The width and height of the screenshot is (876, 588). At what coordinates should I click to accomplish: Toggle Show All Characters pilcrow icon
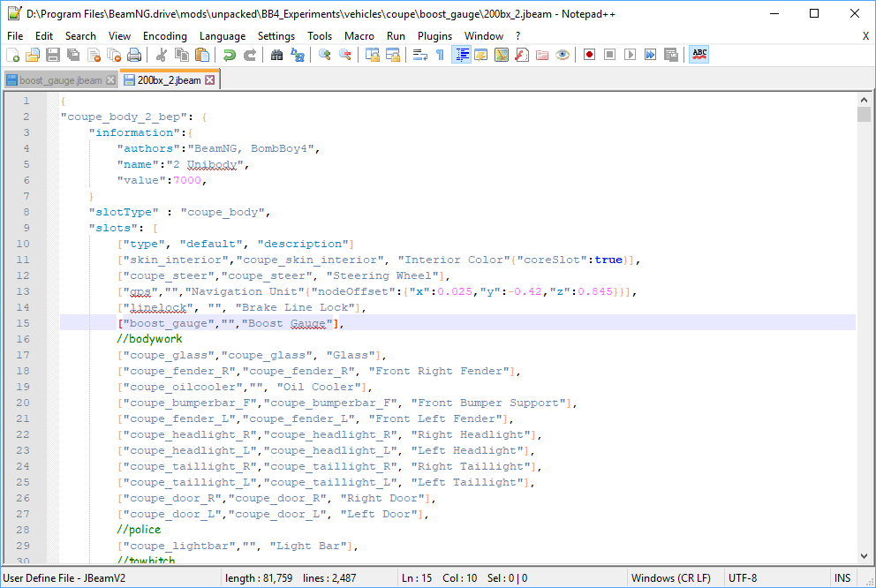pos(441,55)
